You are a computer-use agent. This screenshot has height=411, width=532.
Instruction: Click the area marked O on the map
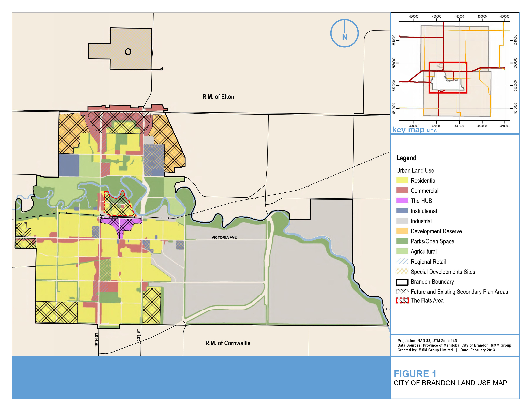coord(128,52)
